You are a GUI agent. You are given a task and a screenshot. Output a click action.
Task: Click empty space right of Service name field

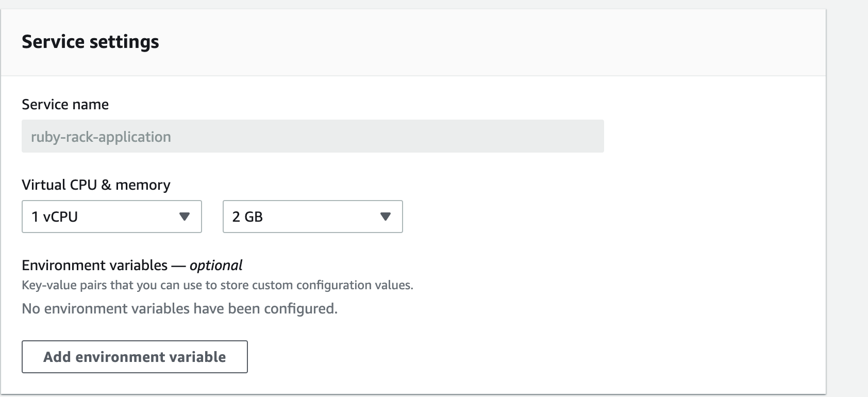pos(711,136)
